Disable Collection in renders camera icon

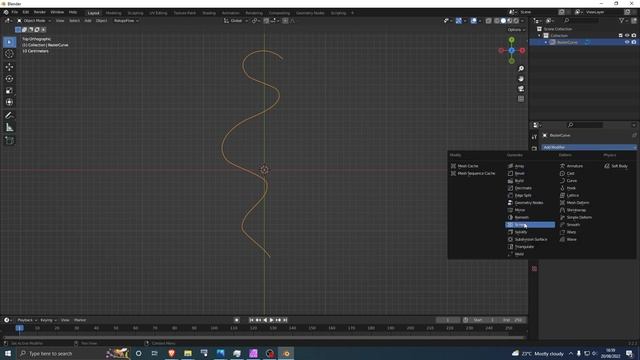(x=634, y=36)
